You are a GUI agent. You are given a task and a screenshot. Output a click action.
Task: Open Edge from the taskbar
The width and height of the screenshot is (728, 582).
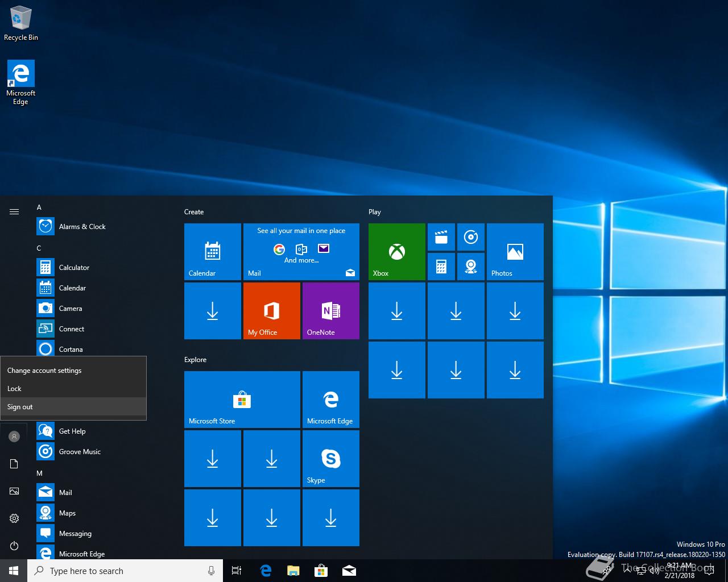266,571
